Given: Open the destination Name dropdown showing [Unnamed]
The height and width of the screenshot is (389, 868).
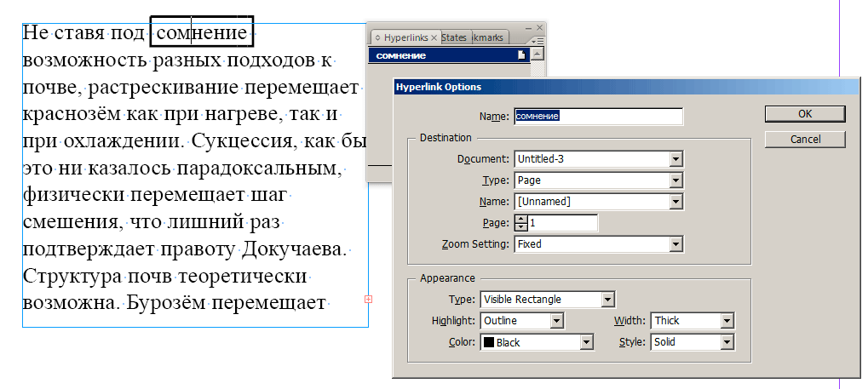Looking at the screenshot, I should point(599,202).
